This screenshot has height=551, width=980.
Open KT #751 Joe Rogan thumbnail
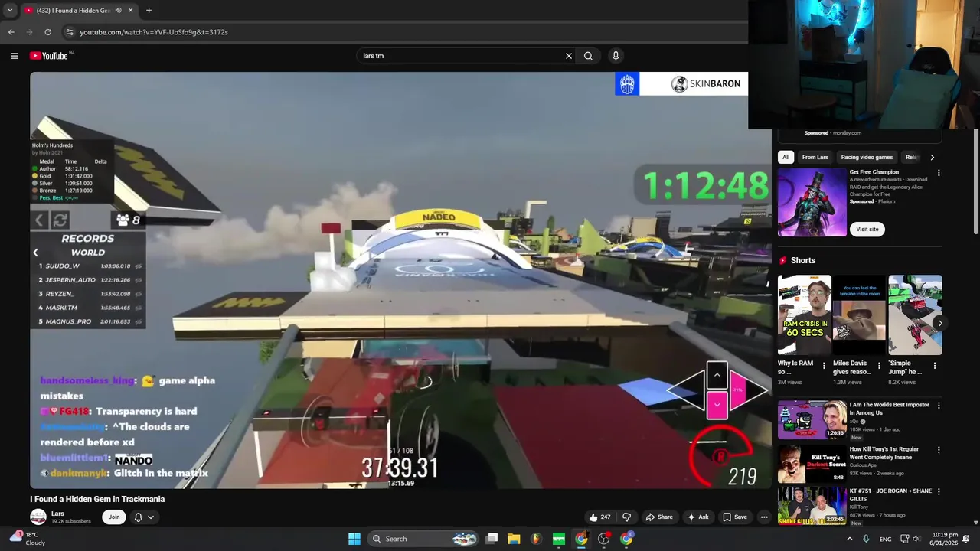[x=812, y=506]
